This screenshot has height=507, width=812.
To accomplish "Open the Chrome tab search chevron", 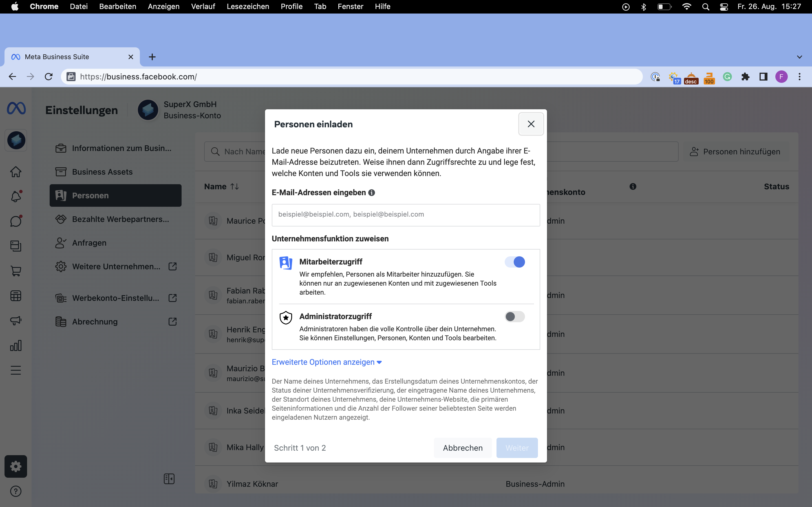I will coord(799,57).
